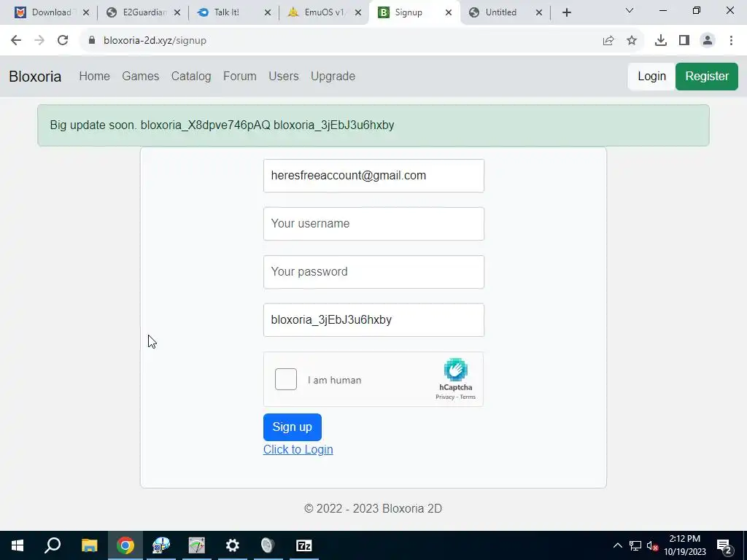View site info via the lock icon

(92, 41)
